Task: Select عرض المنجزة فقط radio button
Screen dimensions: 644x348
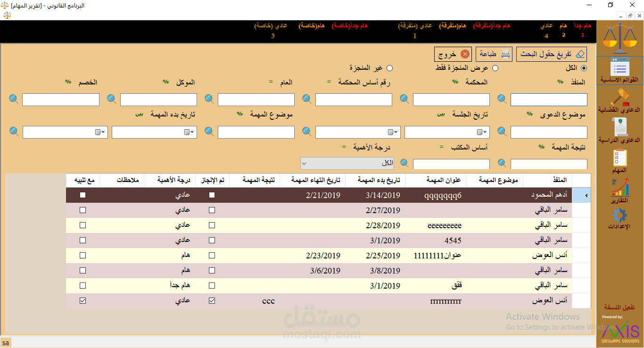Action: point(495,68)
